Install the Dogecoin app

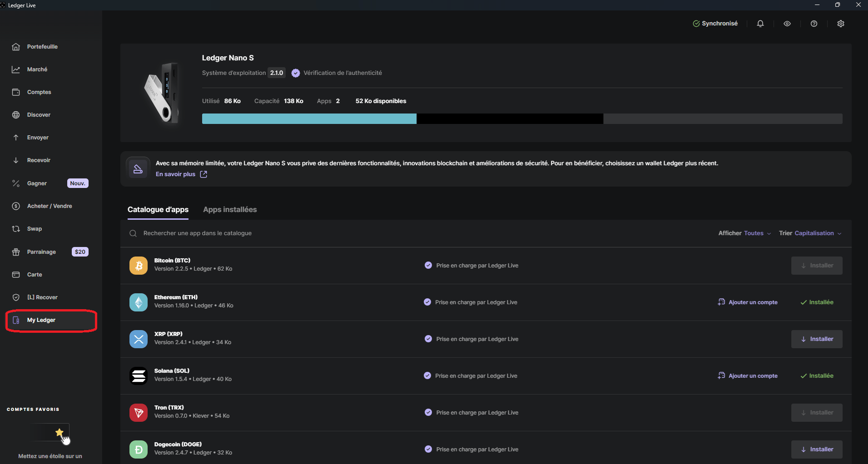pos(817,449)
